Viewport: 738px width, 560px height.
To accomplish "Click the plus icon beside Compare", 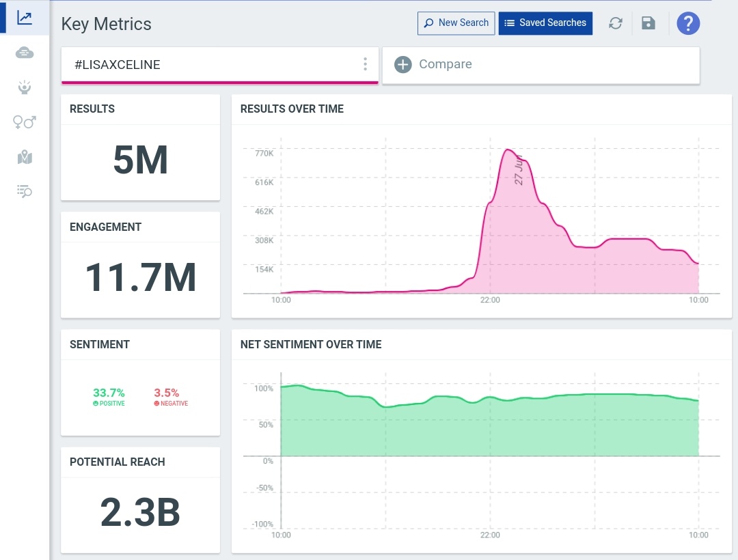I will click(403, 64).
